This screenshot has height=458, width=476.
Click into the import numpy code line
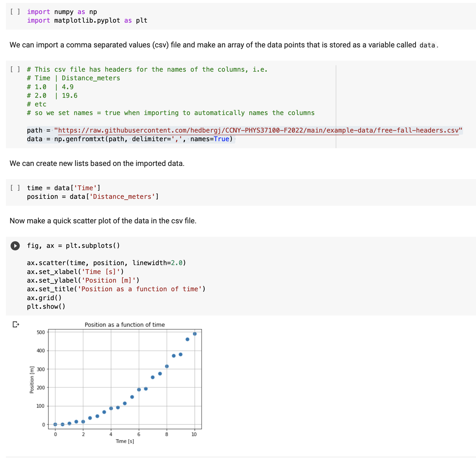(62, 12)
